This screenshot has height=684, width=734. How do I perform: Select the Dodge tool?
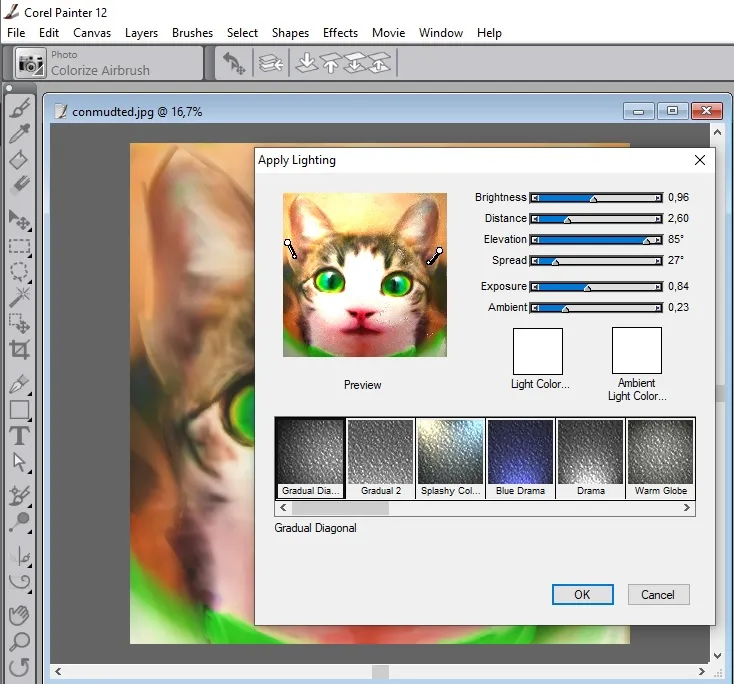[19, 522]
